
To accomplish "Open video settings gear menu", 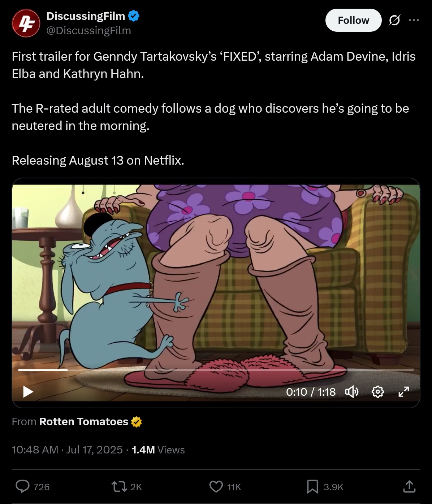I will coord(377,392).
